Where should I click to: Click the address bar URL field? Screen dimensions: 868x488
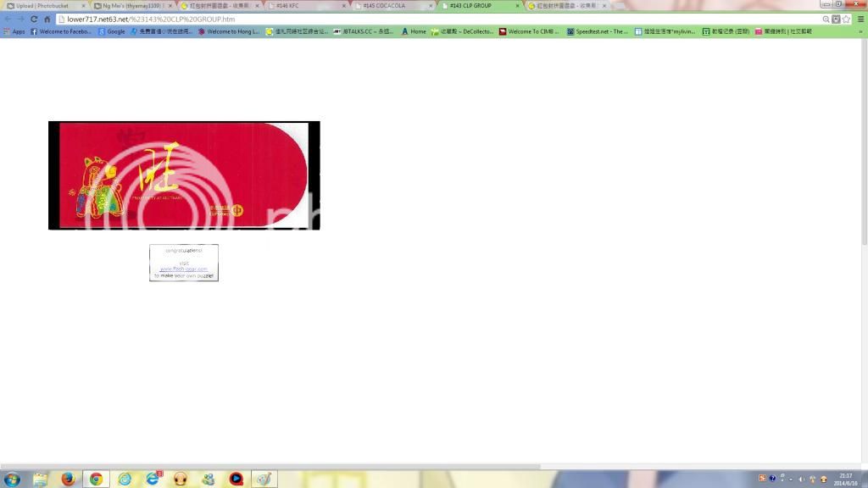coord(424,19)
